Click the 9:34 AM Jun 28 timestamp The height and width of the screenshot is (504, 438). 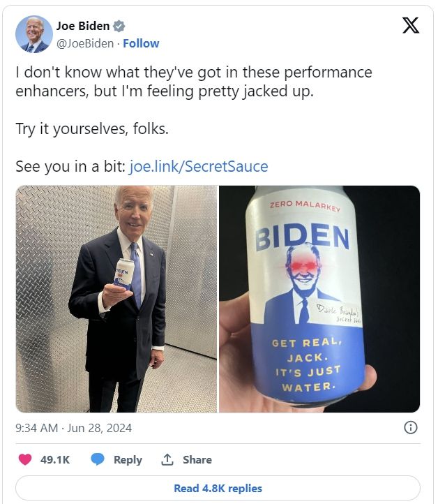tap(73, 428)
